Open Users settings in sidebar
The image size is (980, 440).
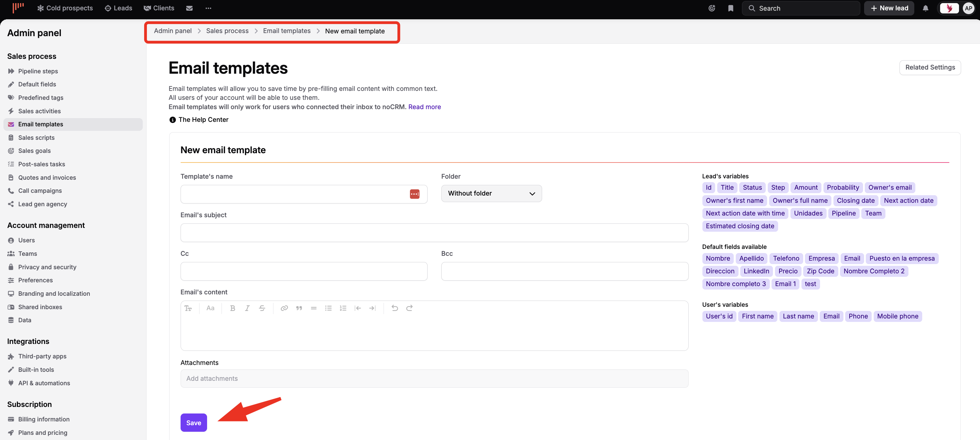[26, 240]
